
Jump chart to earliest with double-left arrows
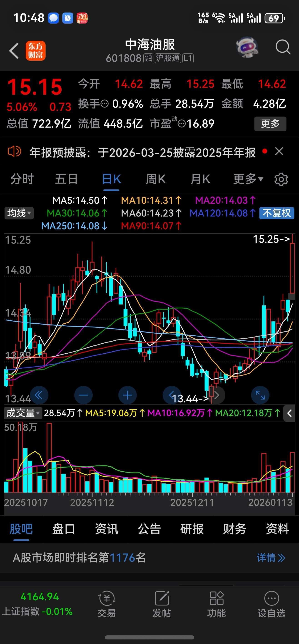[39, 395]
